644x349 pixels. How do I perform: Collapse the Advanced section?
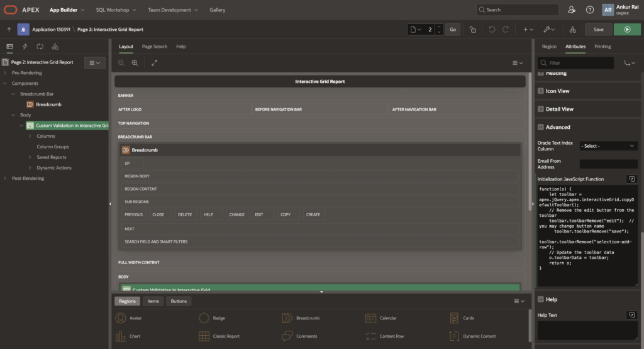(x=541, y=127)
